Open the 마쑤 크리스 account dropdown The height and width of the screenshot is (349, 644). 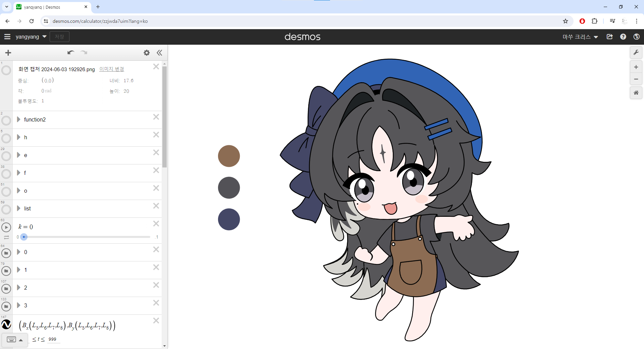point(580,37)
